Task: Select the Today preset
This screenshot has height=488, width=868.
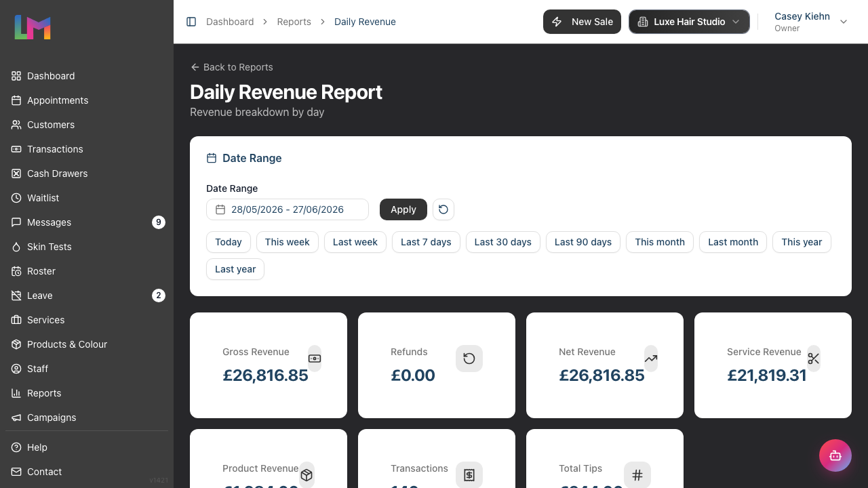Action: pos(229,242)
